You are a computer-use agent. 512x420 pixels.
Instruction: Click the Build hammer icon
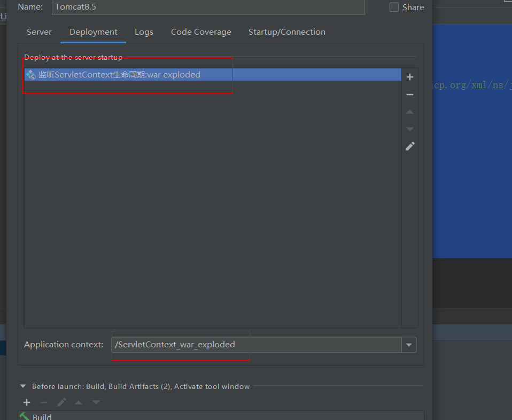[25, 416]
